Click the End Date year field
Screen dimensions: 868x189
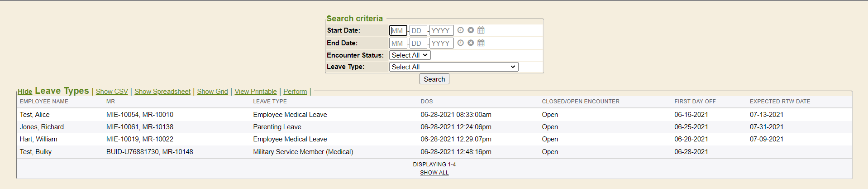[441, 43]
